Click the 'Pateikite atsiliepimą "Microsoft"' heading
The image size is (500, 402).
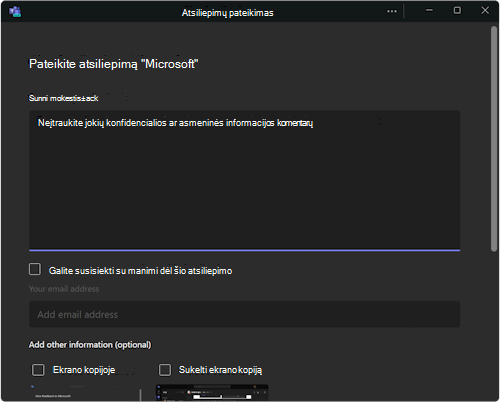tap(113, 64)
